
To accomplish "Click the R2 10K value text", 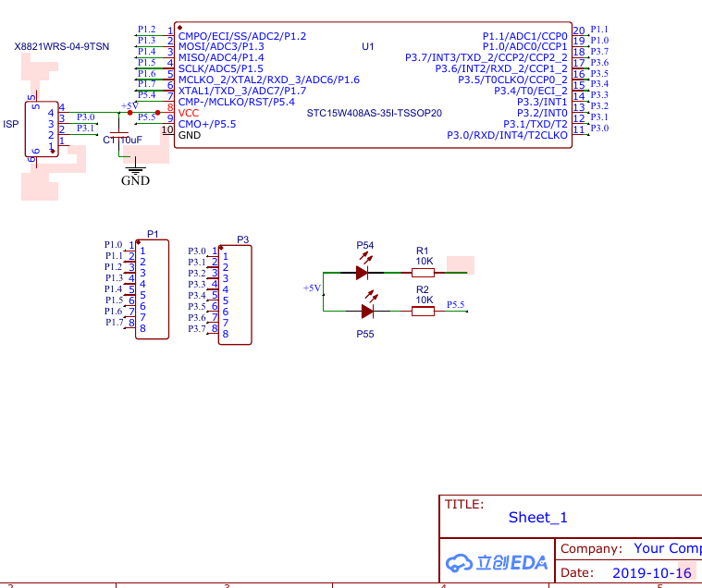I will point(425,300).
